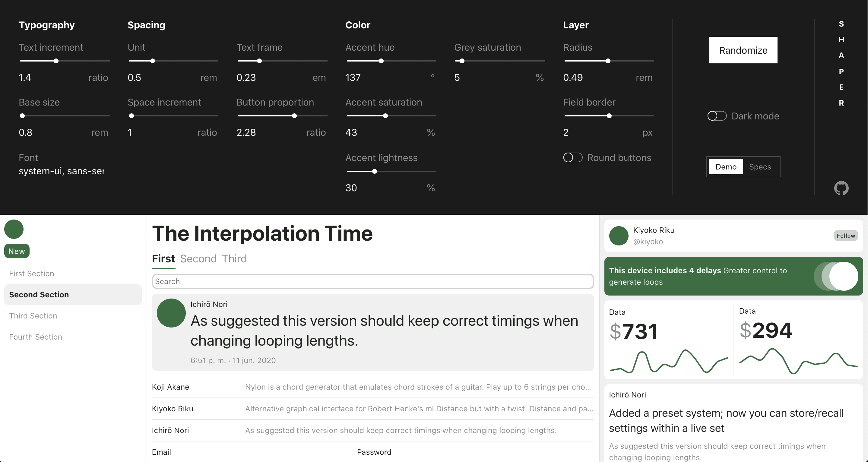Click Kiyoko Riku's profile avatar
This screenshot has height=462, width=868.
click(619, 236)
